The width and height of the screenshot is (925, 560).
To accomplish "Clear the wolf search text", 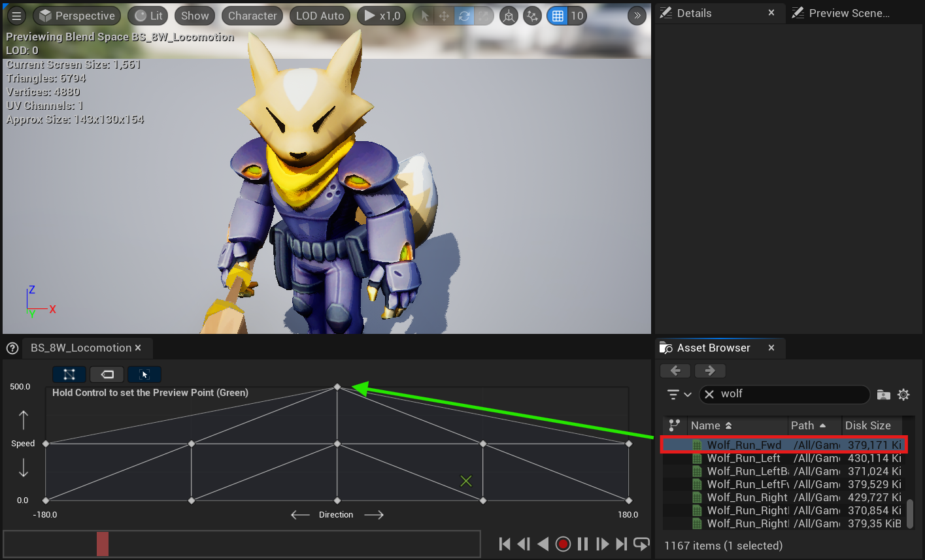I will 709,394.
